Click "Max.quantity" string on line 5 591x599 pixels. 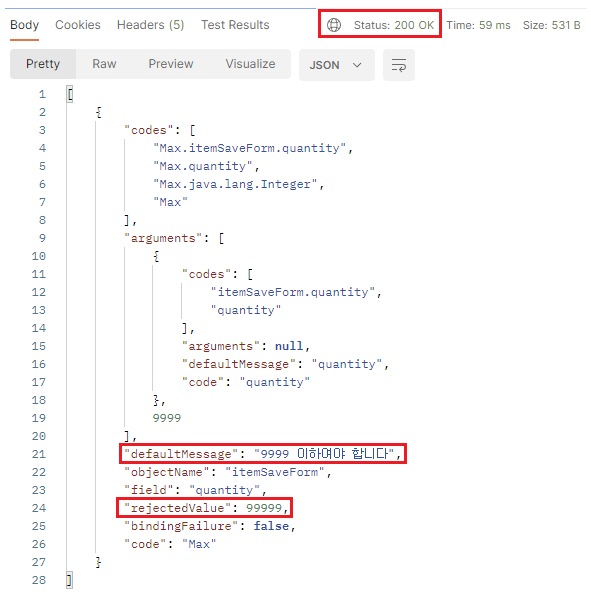pyautogui.click(x=203, y=166)
